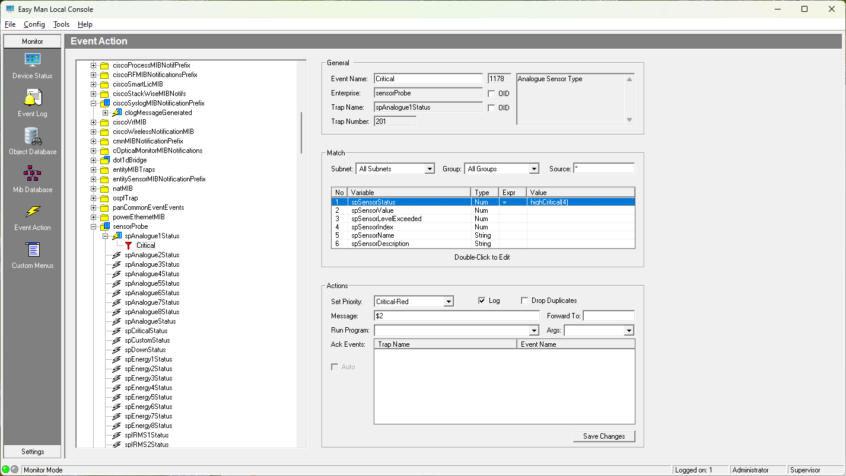The height and width of the screenshot is (476, 846).
Task: Click the spAnalogue5Status trap icon
Action: pyautogui.click(x=117, y=283)
